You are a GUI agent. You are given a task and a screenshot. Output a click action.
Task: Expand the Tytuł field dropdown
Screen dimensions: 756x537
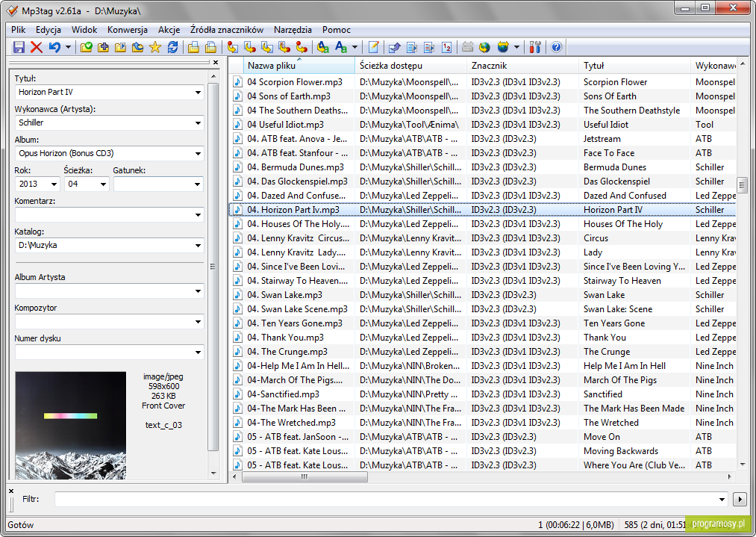point(198,92)
